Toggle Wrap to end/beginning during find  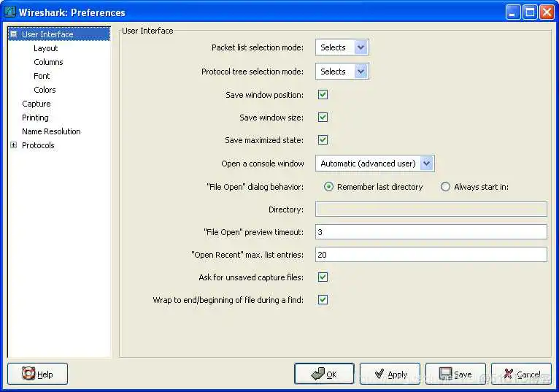point(323,300)
